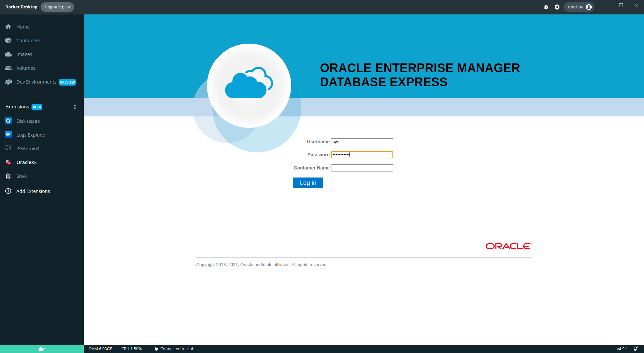
Task: Select Add Extensions link
Action: tap(33, 191)
